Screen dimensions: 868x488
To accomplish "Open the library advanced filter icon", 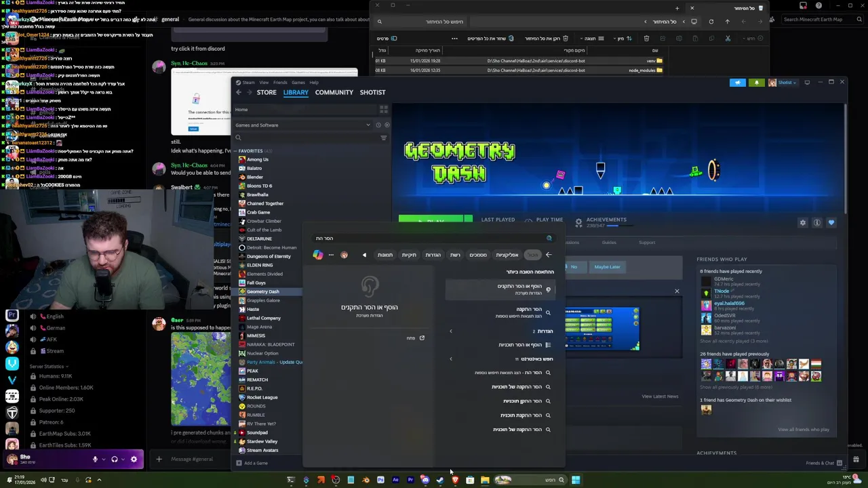I will tap(384, 138).
